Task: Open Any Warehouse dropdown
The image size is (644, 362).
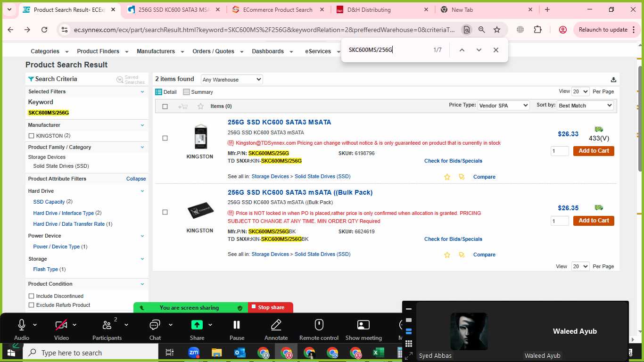Action: (x=231, y=80)
